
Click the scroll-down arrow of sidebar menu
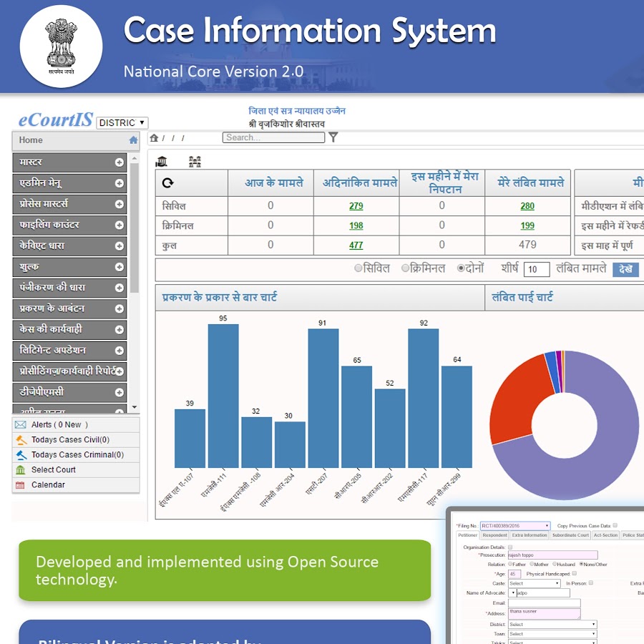tap(135, 407)
